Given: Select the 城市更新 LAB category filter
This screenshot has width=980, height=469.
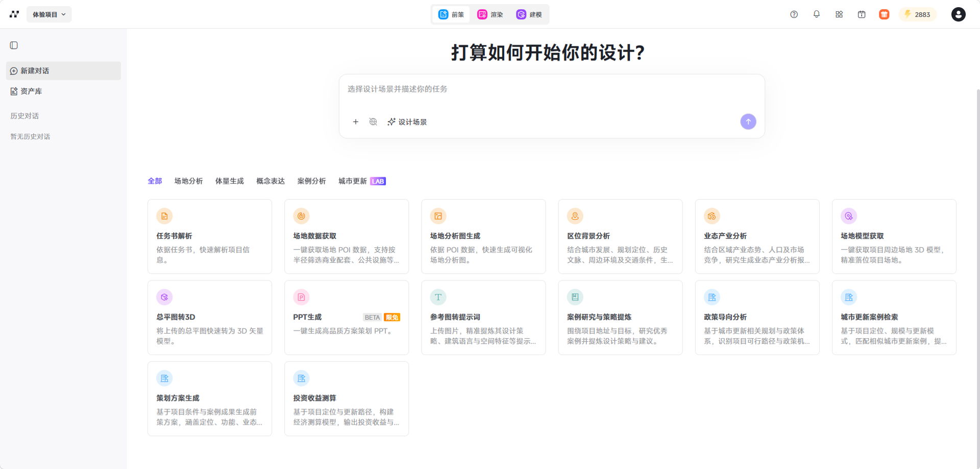Looking at the screenshot, I should [x=362, y=181].
